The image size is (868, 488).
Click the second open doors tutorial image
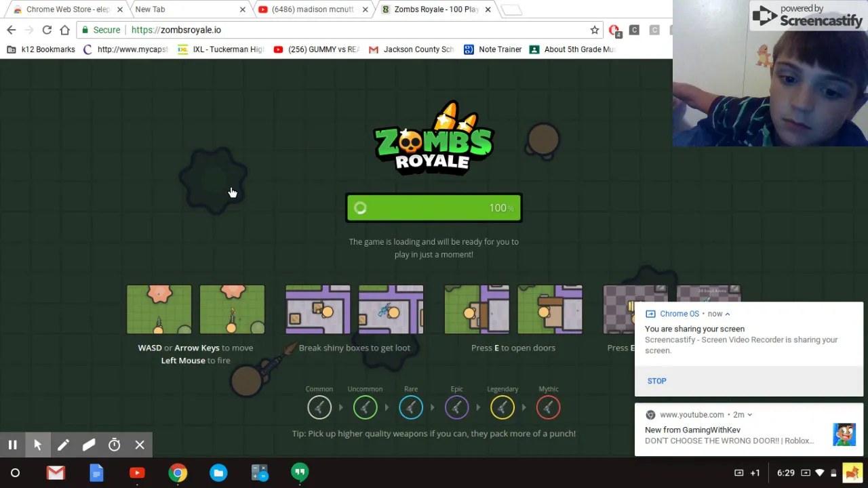(550, 310)
